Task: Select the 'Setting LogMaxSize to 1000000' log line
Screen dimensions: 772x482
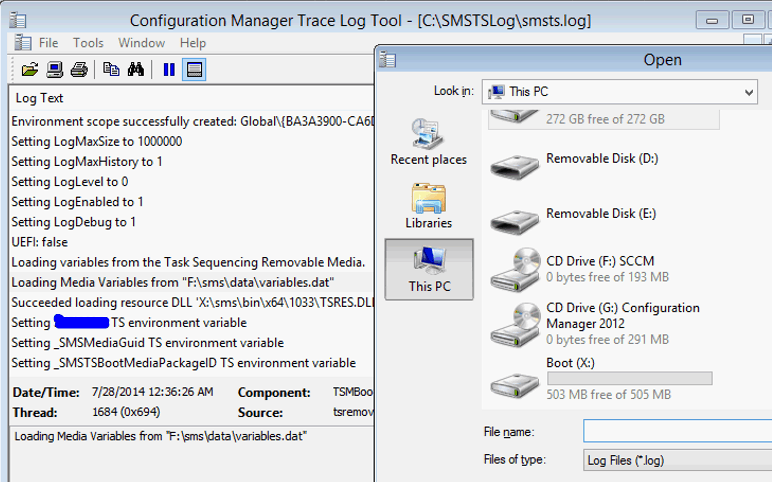Action: pyautogui.click(x=192, y=142)
